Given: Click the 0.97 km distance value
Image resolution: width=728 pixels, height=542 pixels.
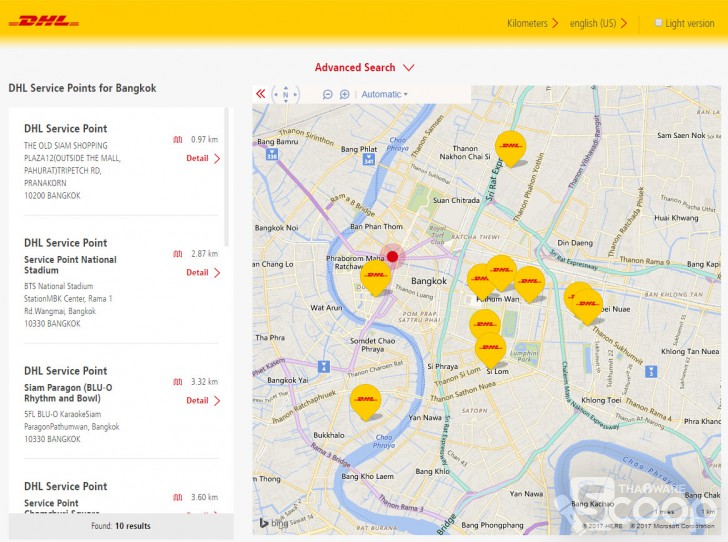Looking at the screenshot, I should pos(204,139).
